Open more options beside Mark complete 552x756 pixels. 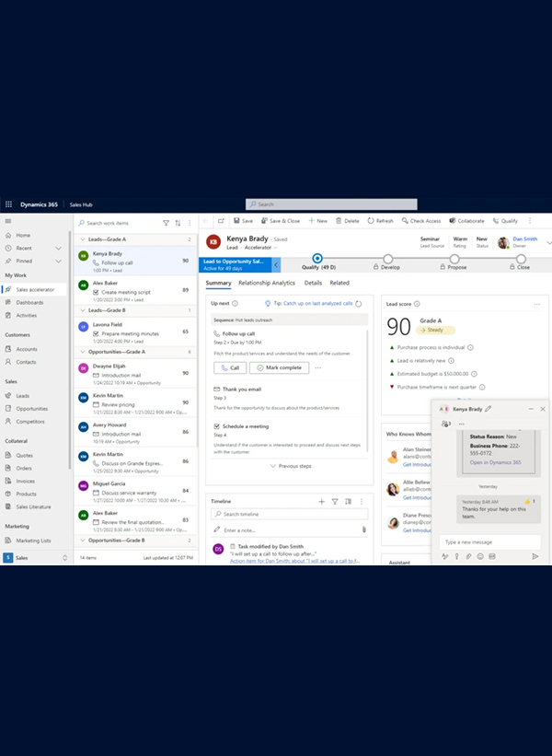[318, 368]
